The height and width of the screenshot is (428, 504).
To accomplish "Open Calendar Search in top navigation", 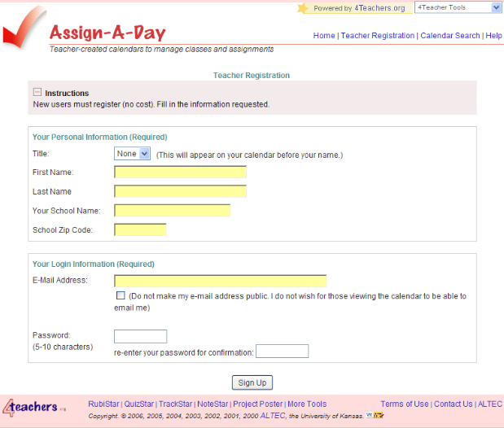I will (450, 35).
